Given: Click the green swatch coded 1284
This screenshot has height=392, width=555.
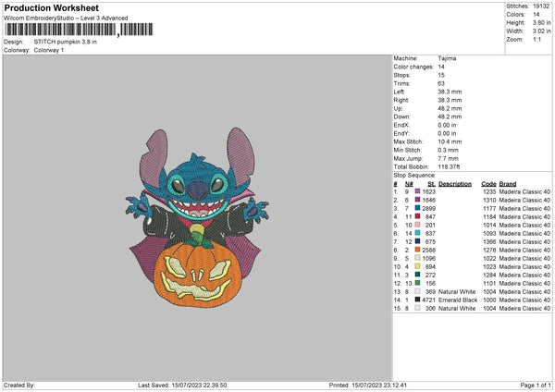Looking at the screenshot, I should [417, 275].
